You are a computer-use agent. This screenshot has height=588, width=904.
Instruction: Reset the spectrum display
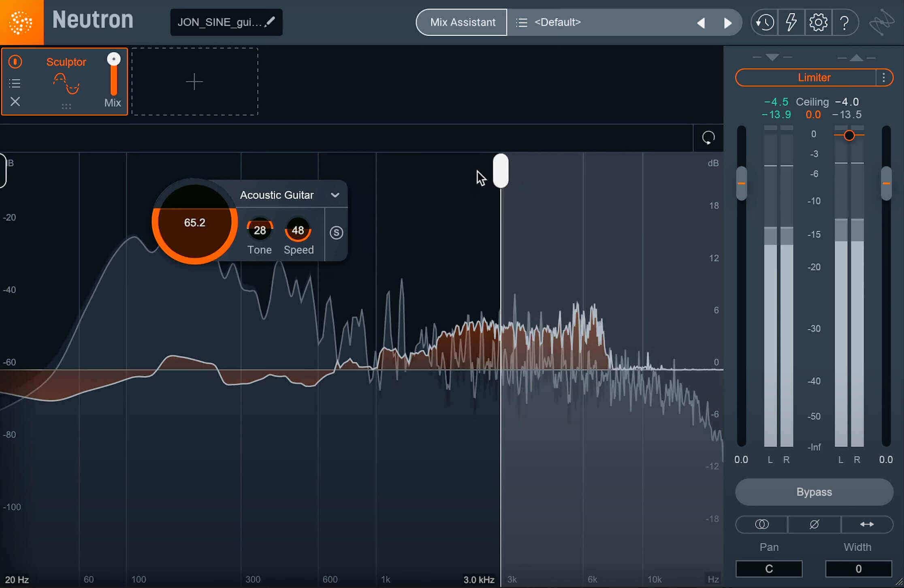708,138
